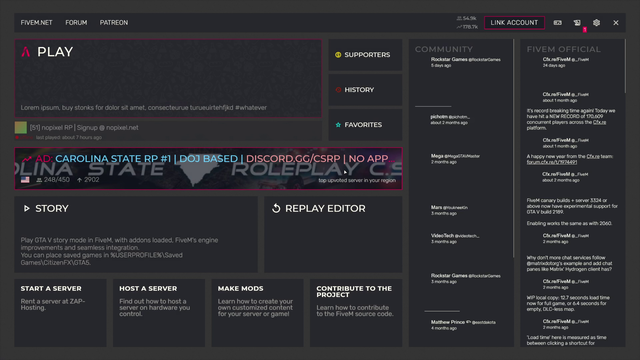Click the yellow coin icon on SUPPORTERS
The width and height of the screenshot is (640, 360).
tap(338, 55)
